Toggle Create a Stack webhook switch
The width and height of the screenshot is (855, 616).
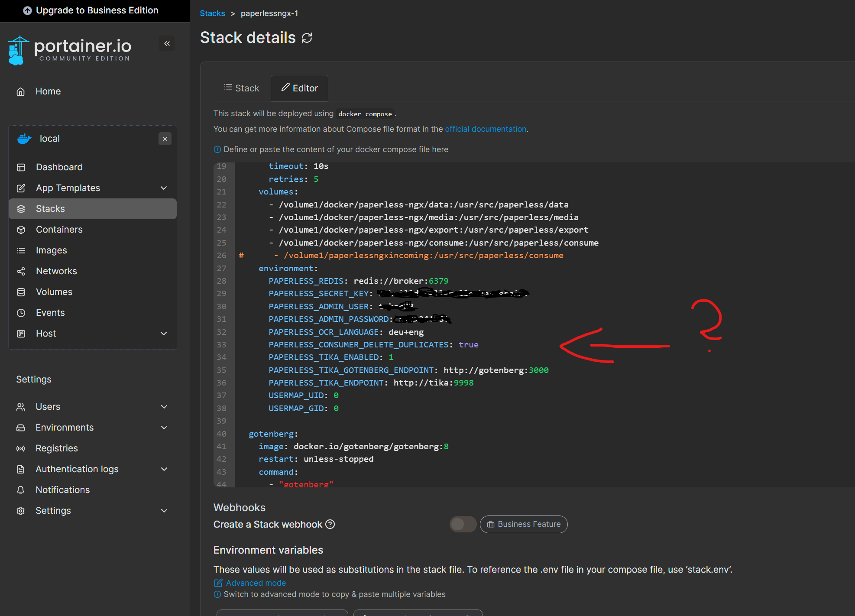click(463, 524)
